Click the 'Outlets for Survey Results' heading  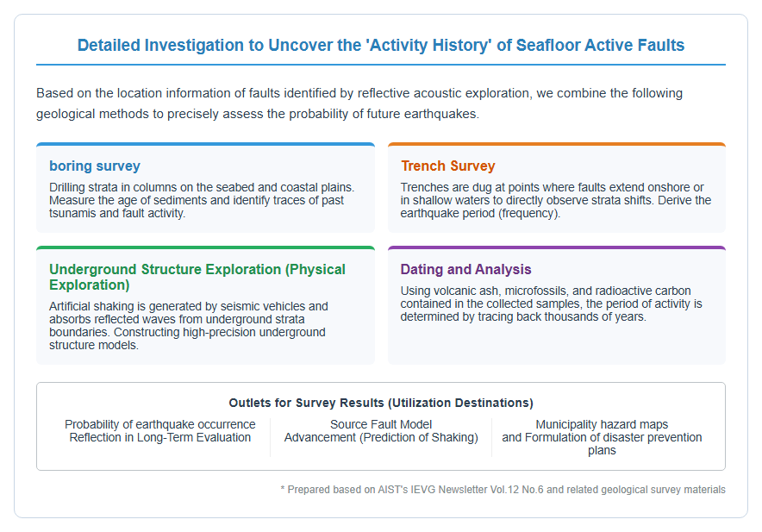point(381,403)
